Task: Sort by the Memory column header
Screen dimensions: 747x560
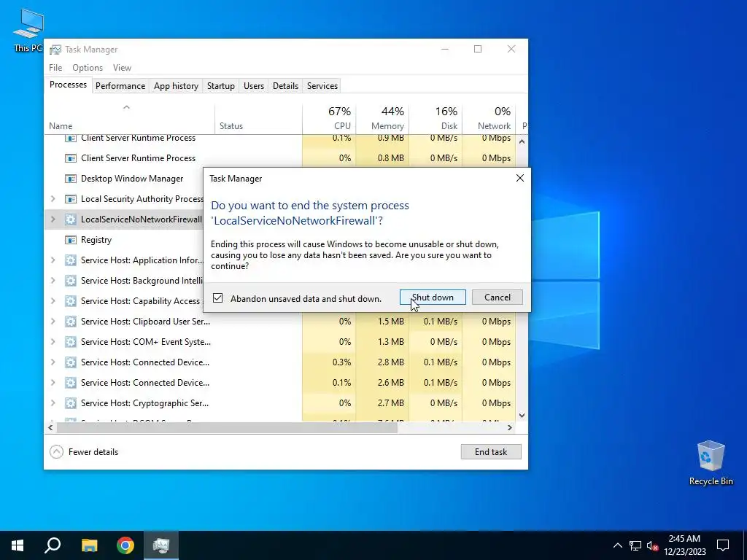Action: point(382,118)
